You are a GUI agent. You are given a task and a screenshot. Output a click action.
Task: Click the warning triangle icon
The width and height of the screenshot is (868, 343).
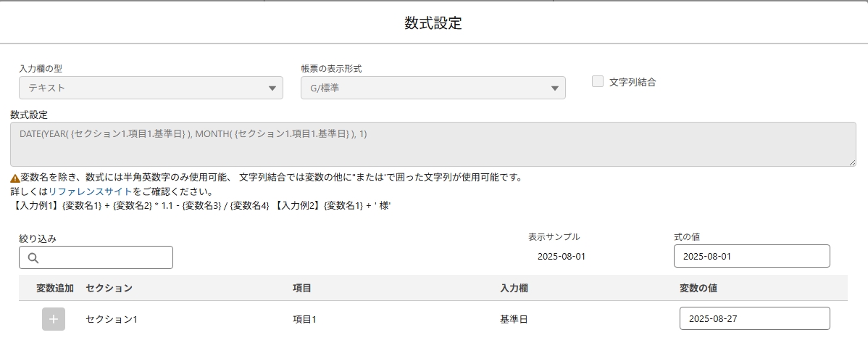(14, 178)
